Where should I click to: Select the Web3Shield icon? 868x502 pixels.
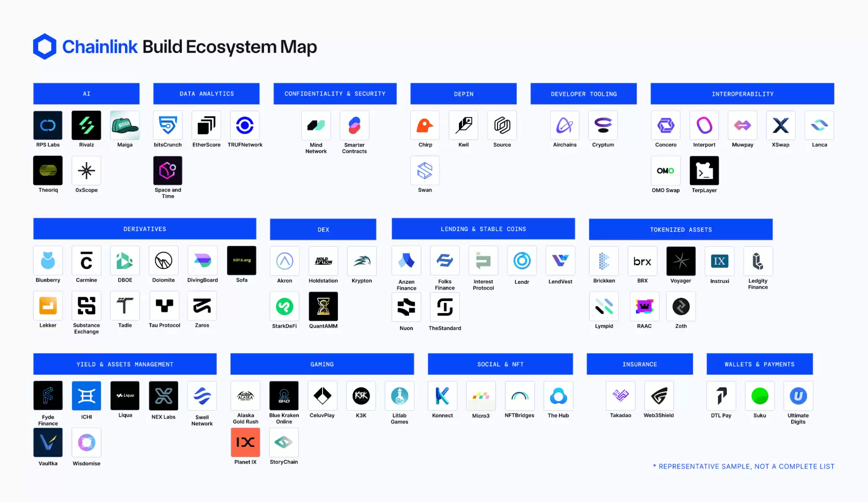(x=659, y=396)
